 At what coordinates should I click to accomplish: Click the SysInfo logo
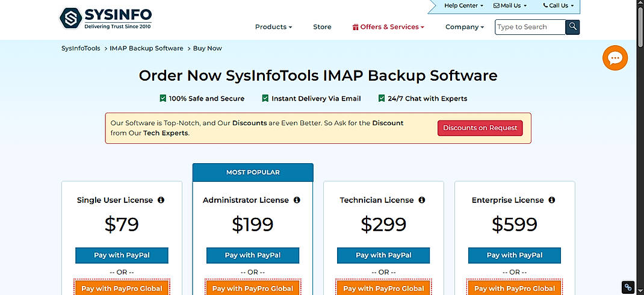(105, 18)
